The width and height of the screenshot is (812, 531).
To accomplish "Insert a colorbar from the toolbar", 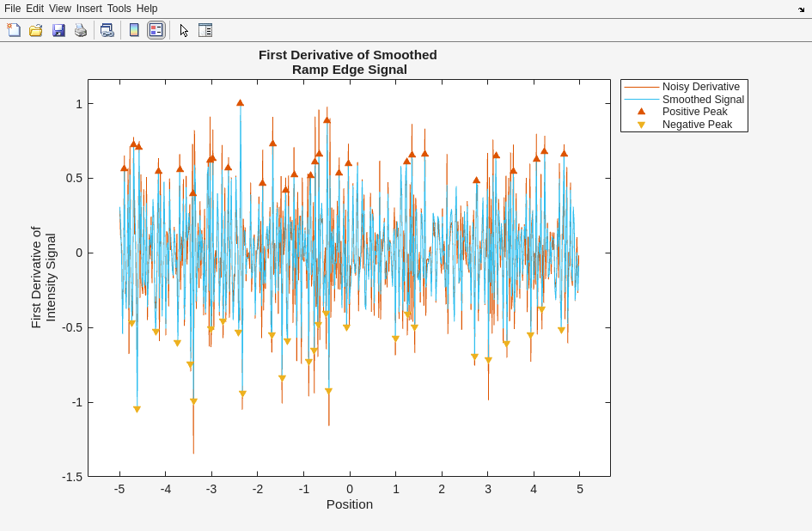I will pyautogui.click(x=134, y=30).
